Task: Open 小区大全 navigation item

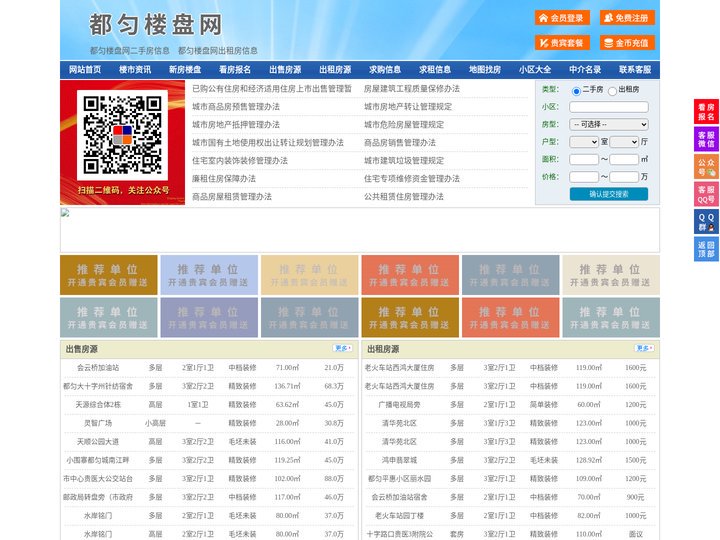Action: 535,70
